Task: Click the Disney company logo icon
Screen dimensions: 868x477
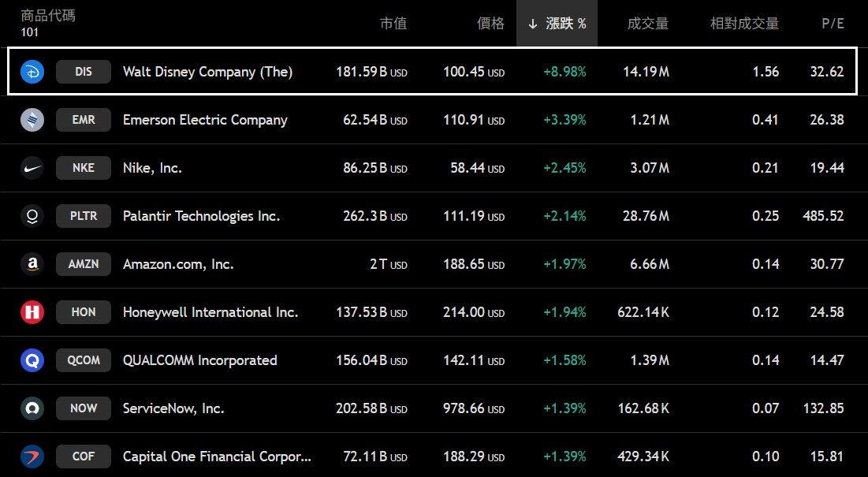Action: [x=32, y=72]
